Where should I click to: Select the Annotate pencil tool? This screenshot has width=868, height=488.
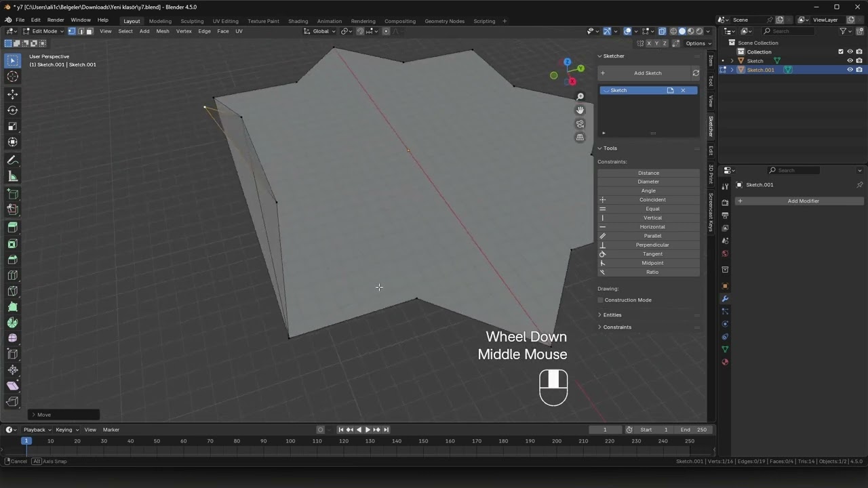12,160
